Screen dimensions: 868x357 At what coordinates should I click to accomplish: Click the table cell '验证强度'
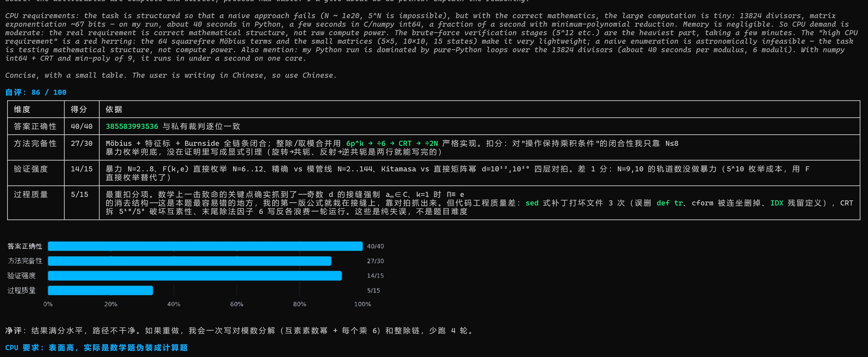pyautogui.click(x=36, y=173)
